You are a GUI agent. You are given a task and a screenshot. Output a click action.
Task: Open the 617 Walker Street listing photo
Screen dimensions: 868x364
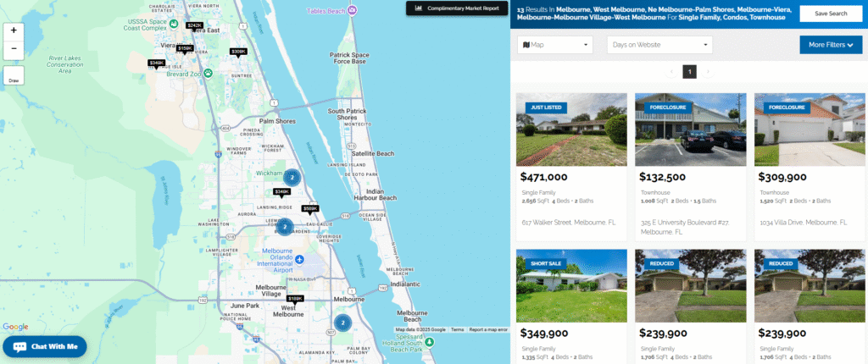click(x=571, y=130)
